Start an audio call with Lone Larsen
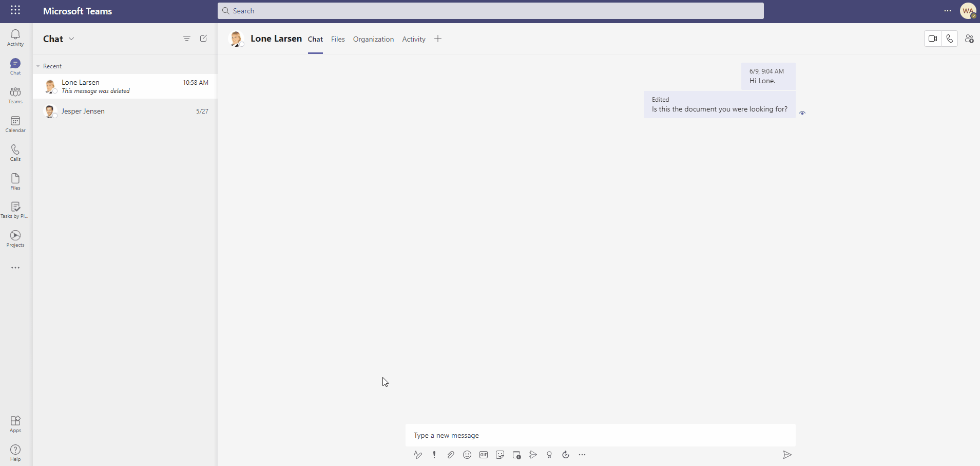This screenshot has width=980, height=466. 950,39
